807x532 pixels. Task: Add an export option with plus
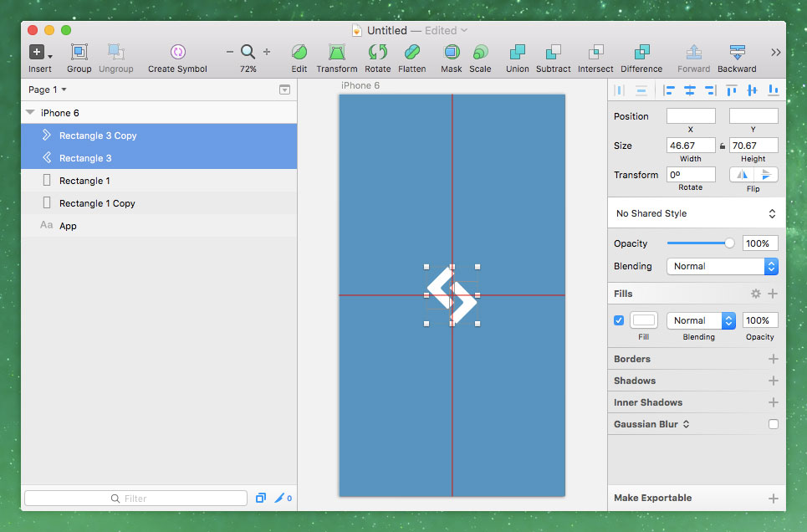pyautogui.click(x=773, y=498)
